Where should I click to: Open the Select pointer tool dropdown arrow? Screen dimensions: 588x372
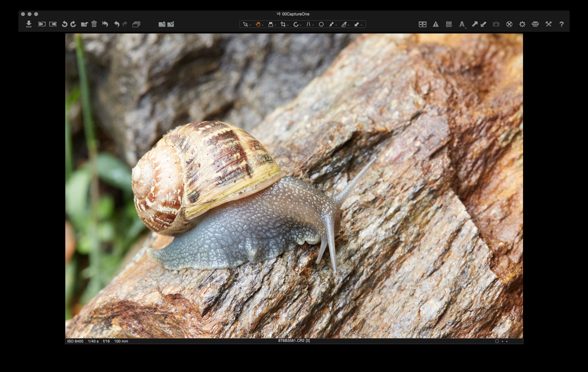point(250,25)
